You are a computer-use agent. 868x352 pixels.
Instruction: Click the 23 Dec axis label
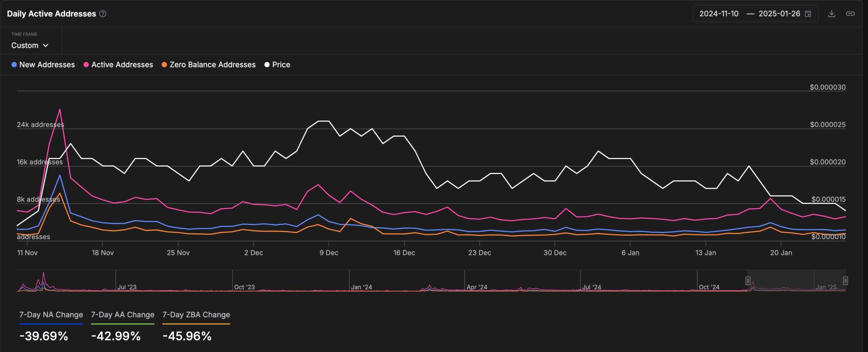479,253
